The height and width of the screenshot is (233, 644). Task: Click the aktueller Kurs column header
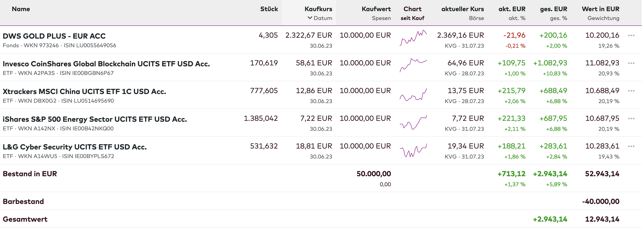[462, 9]
